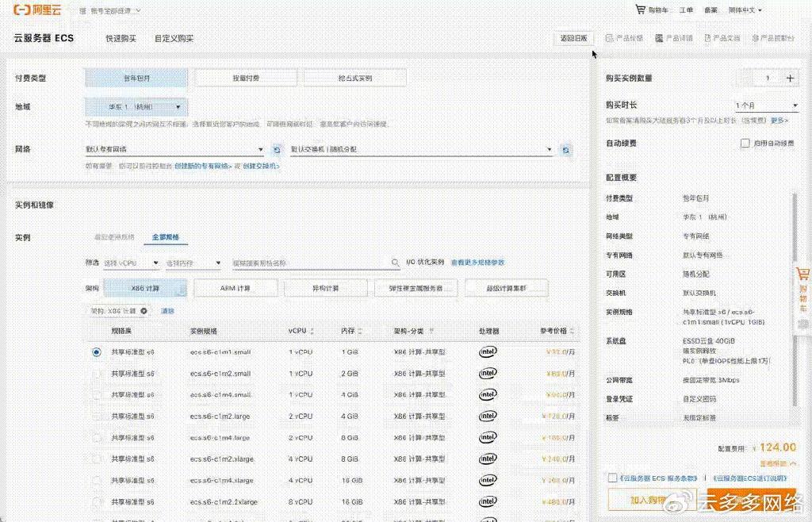Tick the 云服务器 ECS 服务条款 checkbox

[x=613, y=478]
